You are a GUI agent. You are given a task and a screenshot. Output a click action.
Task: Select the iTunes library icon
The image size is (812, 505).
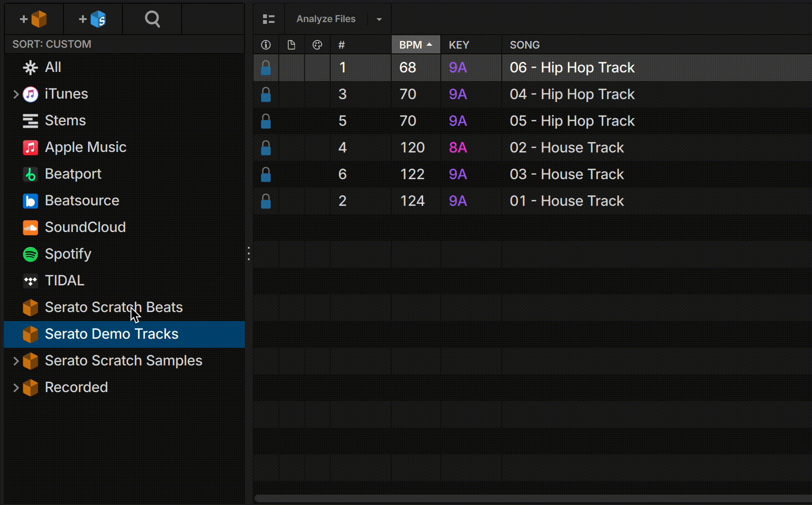[30, 94]
